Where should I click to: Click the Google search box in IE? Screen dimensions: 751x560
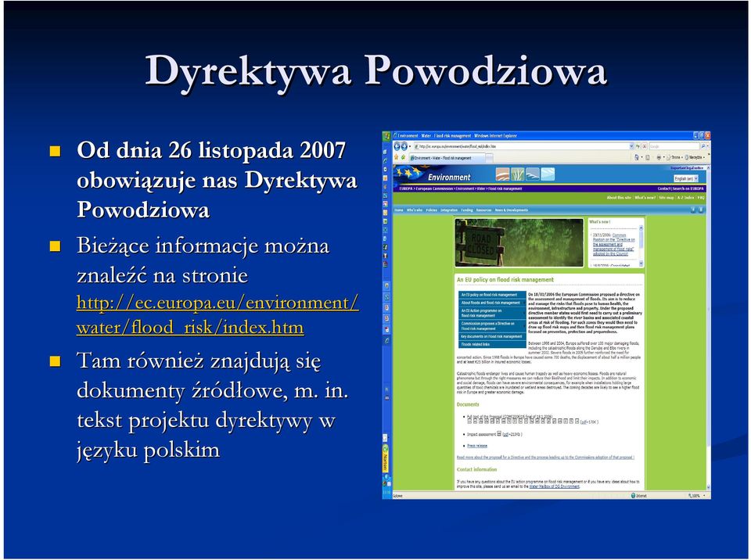[x=674, y=146]
